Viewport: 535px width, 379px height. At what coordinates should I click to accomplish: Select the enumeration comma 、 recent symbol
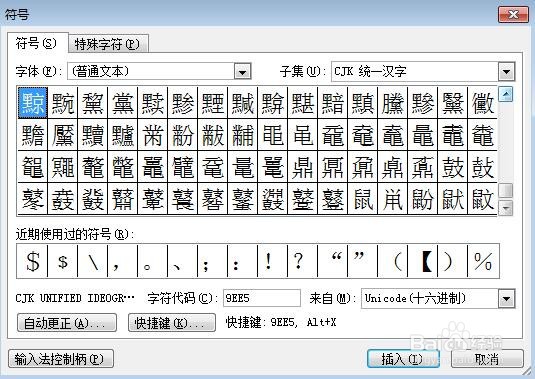[183, 261]
